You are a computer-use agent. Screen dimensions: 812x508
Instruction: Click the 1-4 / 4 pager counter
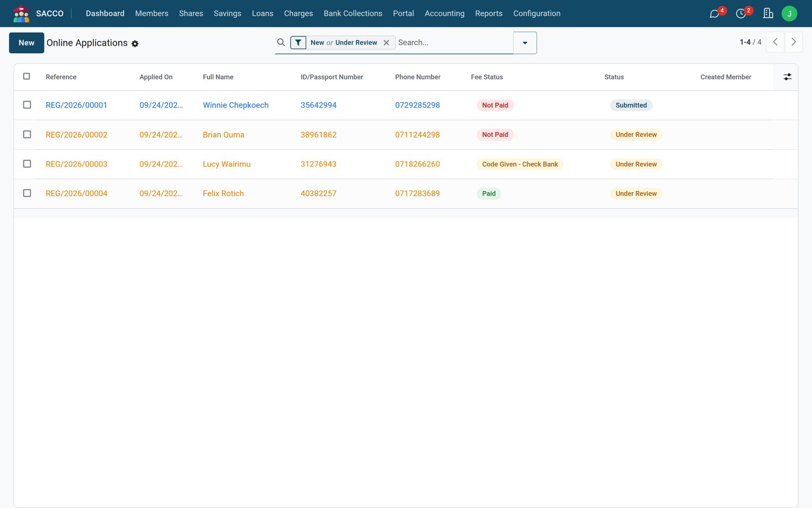click(750, 42)
